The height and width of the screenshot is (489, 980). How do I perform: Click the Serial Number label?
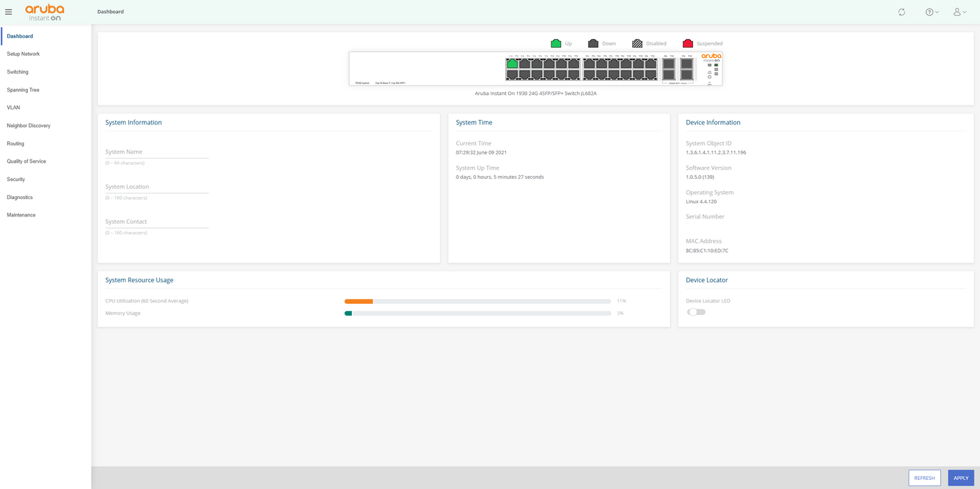(x=705, y=217)
